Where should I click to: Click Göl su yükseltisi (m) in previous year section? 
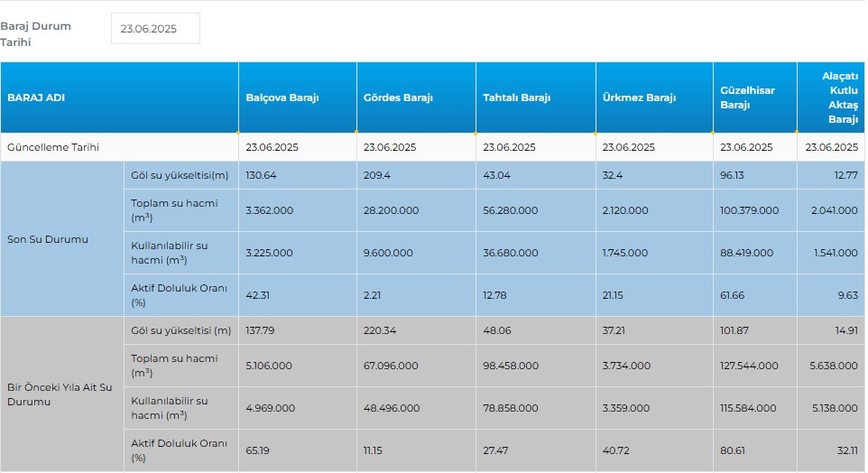pyautogui.click(x=181, y=330)
